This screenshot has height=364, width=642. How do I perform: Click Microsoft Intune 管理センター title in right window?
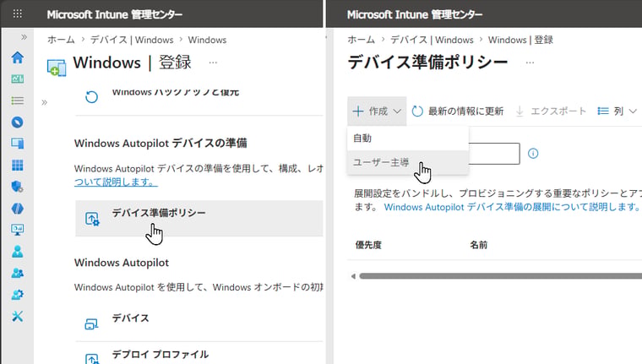coord(415,14)
